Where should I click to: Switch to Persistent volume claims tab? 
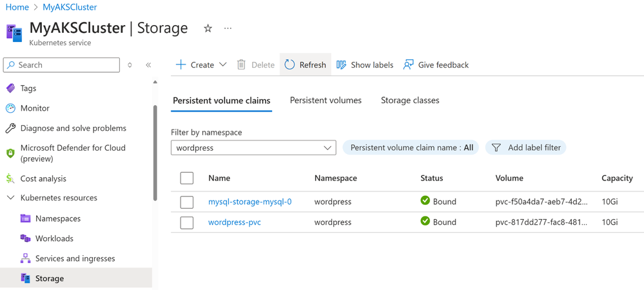click(x=222, y=101)
